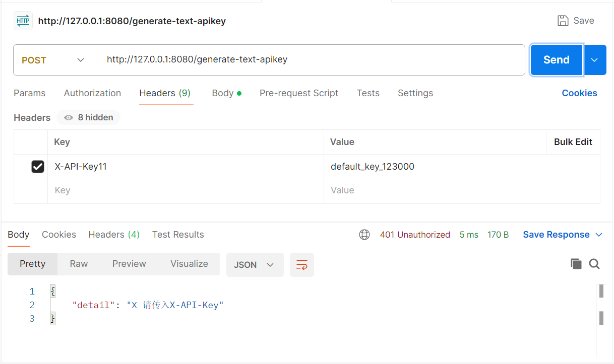Switch to Preview view
614x364 pixels.
pos(129,264)
